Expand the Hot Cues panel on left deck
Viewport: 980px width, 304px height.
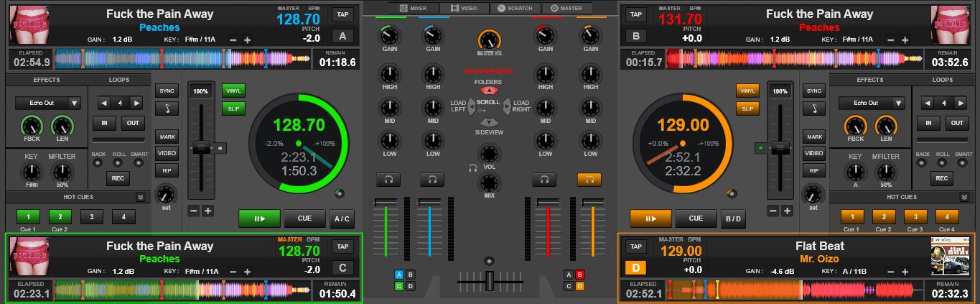(141, 197)
